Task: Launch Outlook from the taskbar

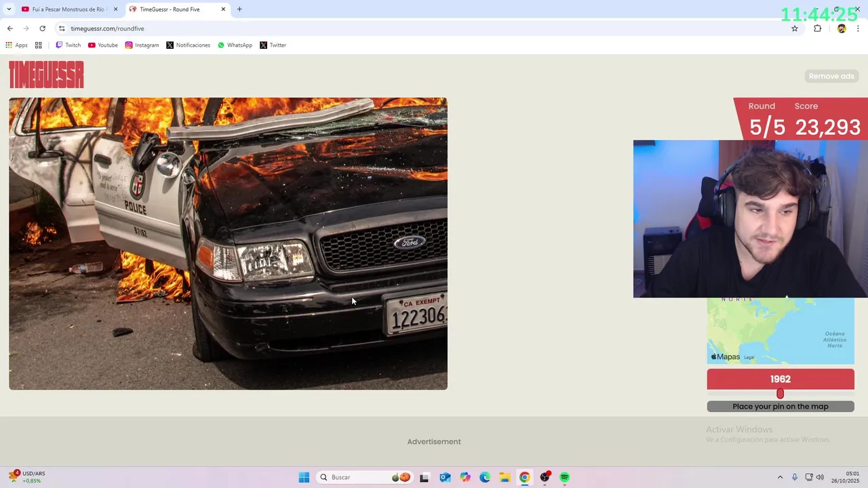Action: point(445,477)
